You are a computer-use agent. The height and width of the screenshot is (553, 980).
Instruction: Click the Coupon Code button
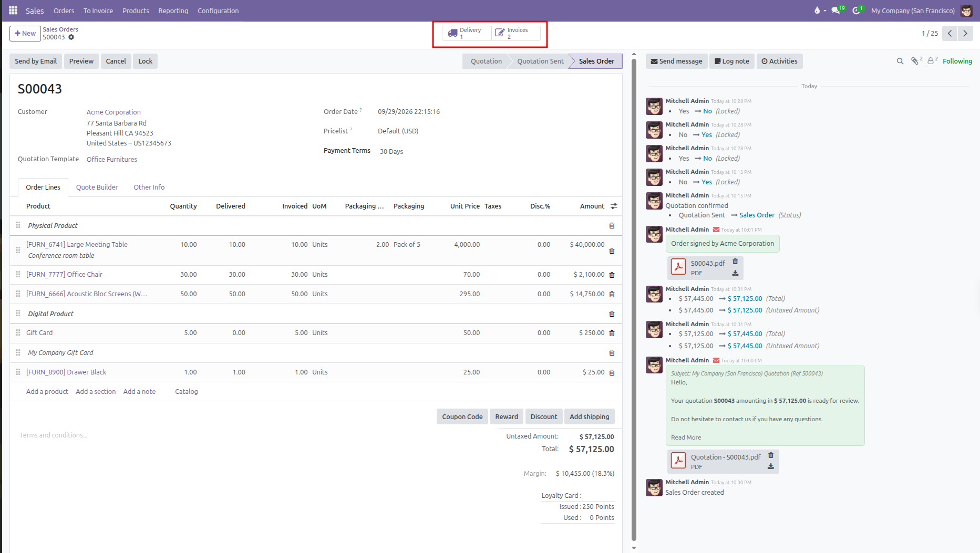[x=462, y=417]
